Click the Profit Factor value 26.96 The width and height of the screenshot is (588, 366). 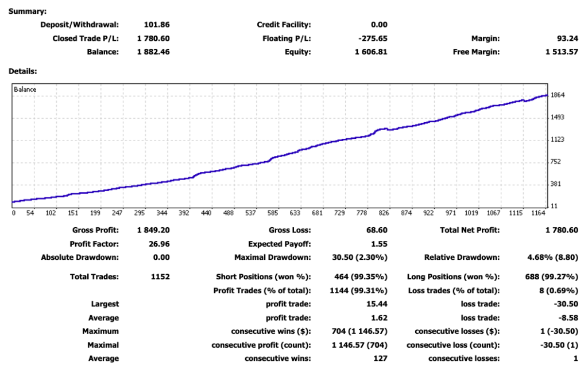pyautogui.click(x=159, y=244)
